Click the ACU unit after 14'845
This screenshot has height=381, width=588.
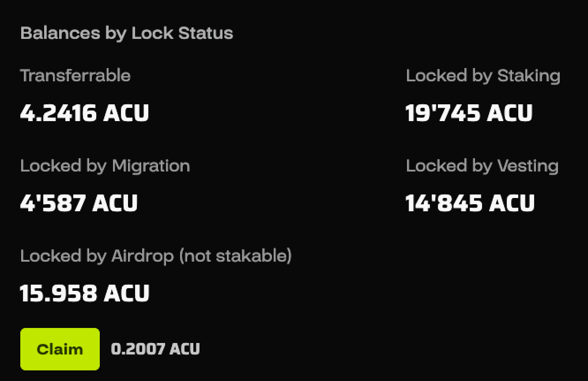pos(512,202)
